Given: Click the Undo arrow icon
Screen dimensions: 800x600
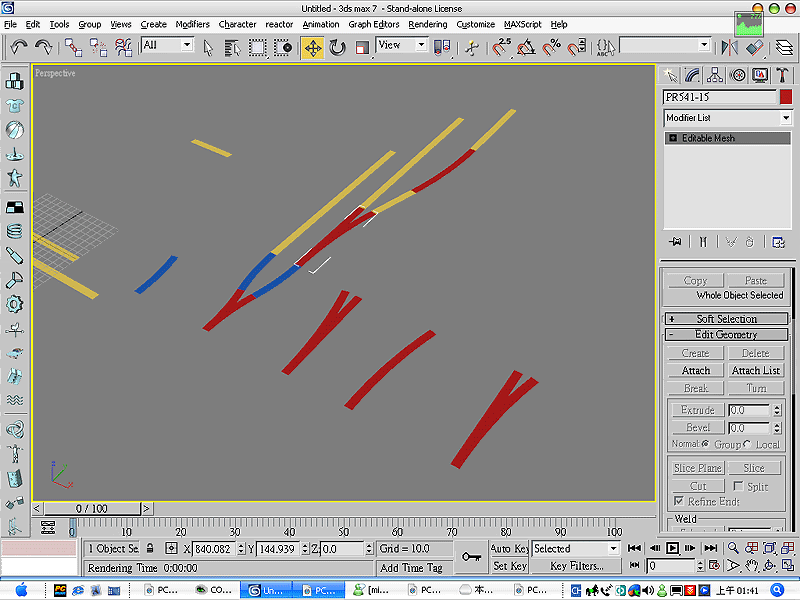Looking at the screenshot, I should (19, 47).
